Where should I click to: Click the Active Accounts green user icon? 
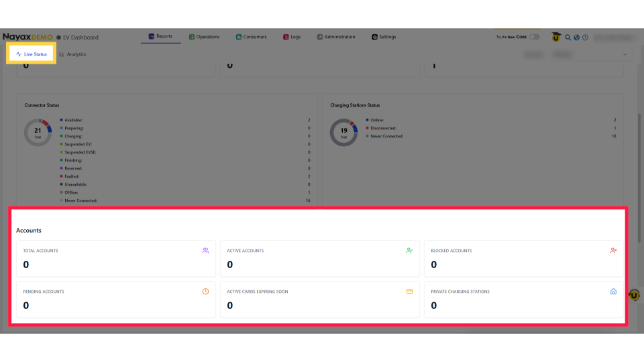click(x=409, y=251)
